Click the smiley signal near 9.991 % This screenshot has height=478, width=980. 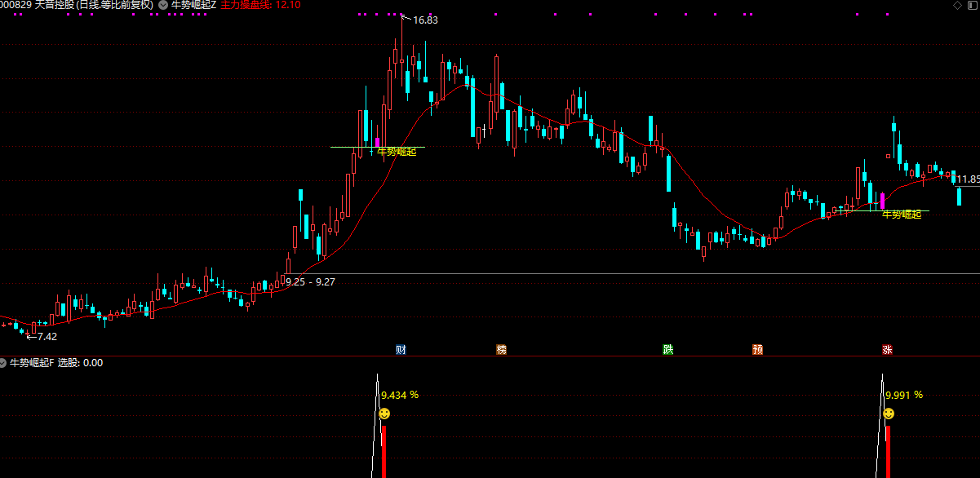click(889, 414)
